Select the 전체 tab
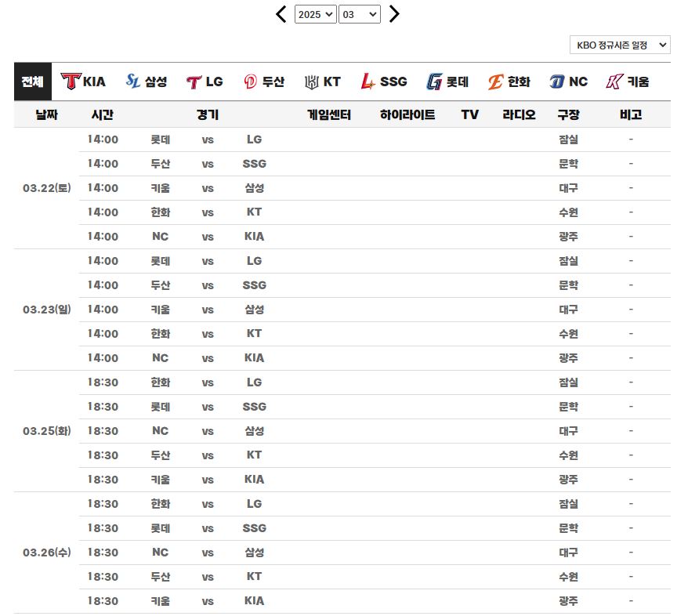Viewport: 688px width, 616px height. point(33,82)
